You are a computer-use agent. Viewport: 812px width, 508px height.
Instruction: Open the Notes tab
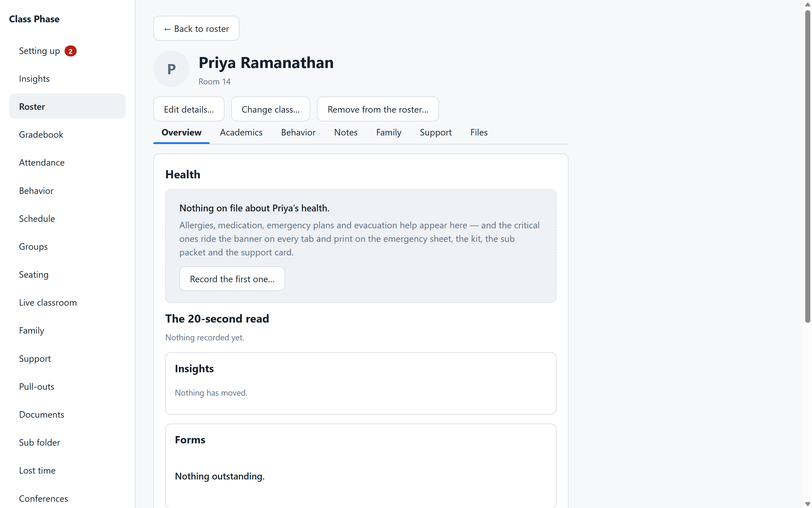(x=346, y=132)
